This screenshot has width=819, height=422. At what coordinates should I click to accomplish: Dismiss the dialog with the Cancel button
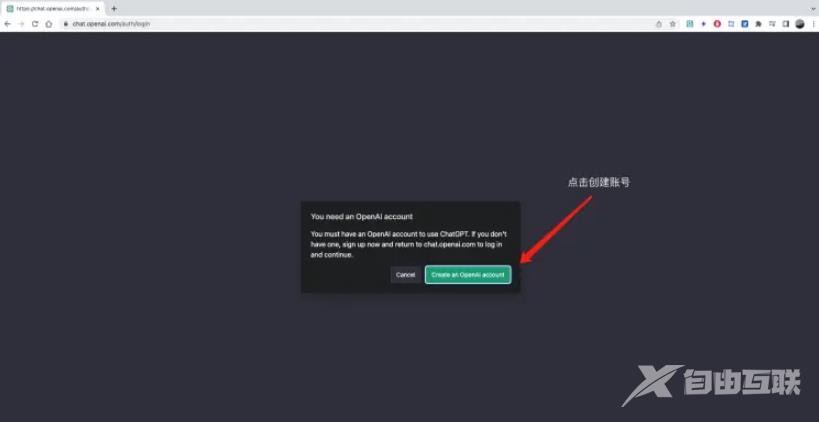point(405,275)
